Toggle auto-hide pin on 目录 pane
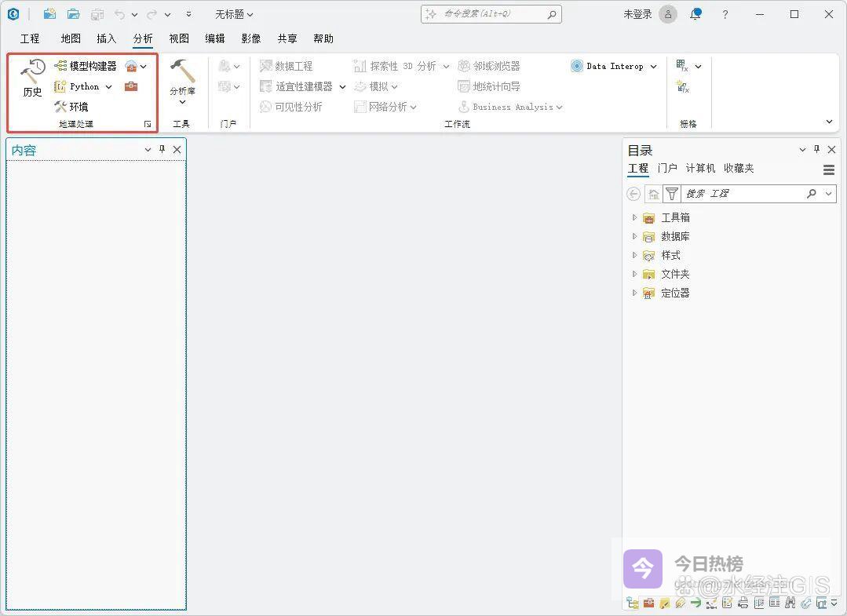The height and width of the screenshot is (616, 847). [816, 149]
